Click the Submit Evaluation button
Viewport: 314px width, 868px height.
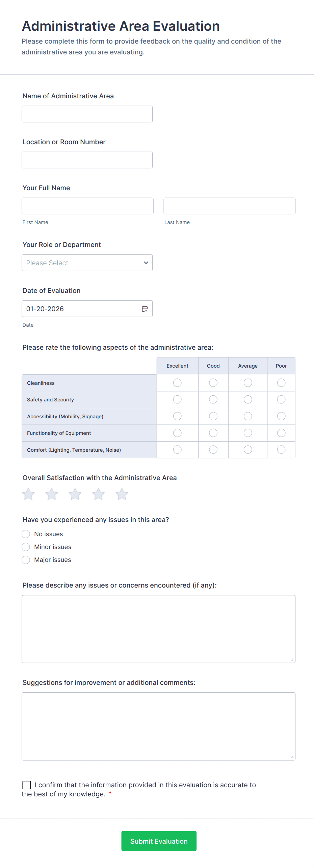pyautogui.click(x=159, y=841)
